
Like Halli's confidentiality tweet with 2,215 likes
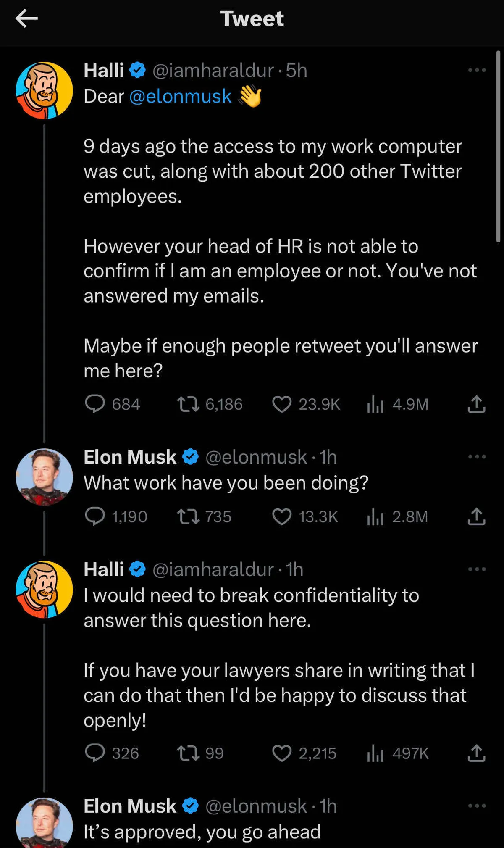(x=281, y=753)
